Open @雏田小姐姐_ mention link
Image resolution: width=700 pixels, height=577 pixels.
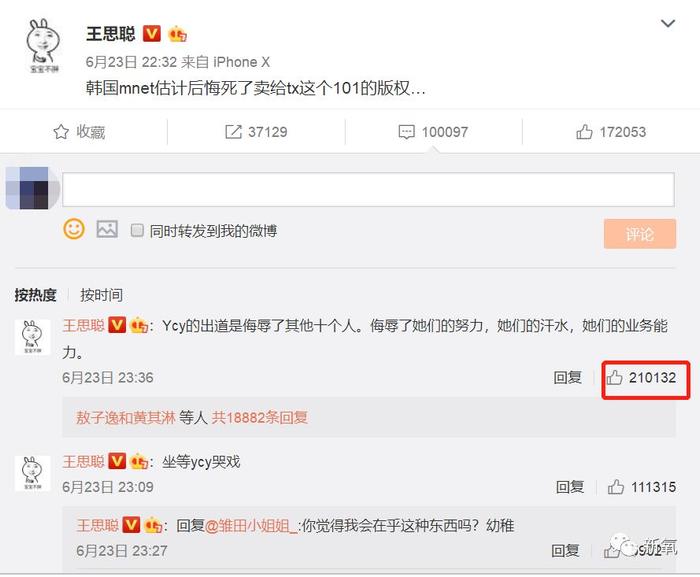pyautogui.click(x=251, y=526)
